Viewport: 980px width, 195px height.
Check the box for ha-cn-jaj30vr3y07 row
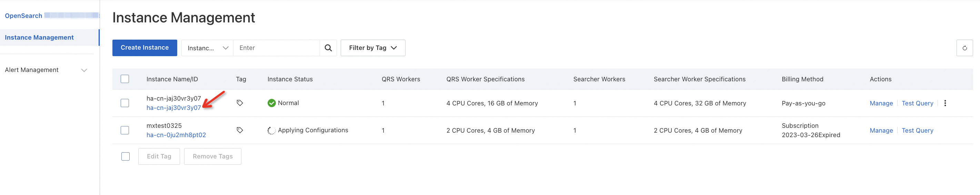click(x=125, y=103)
